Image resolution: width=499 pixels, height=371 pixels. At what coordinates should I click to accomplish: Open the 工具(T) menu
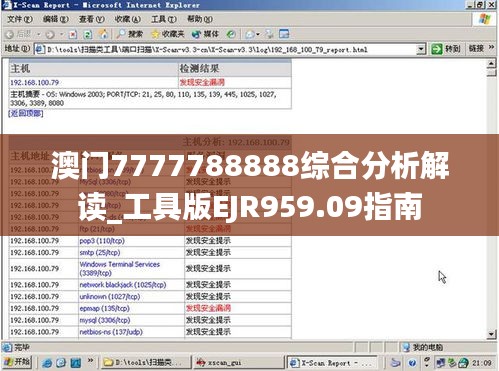click(x=164, y=19)
